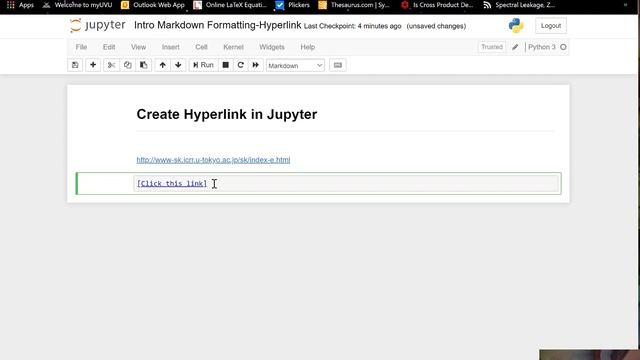
Task: Click the kernel idle circle indicator
Action: click(x=563, y=47)
